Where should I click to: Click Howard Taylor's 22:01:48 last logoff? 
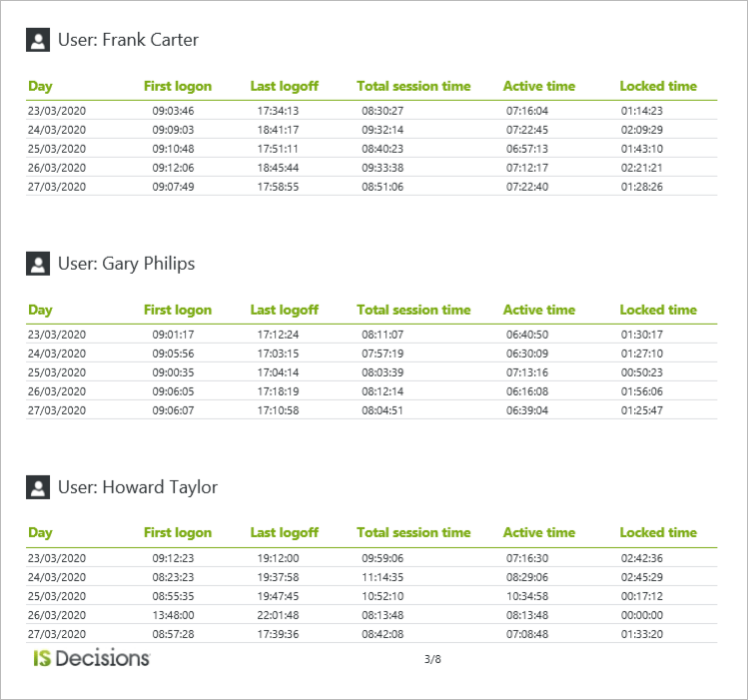(278, 615)
